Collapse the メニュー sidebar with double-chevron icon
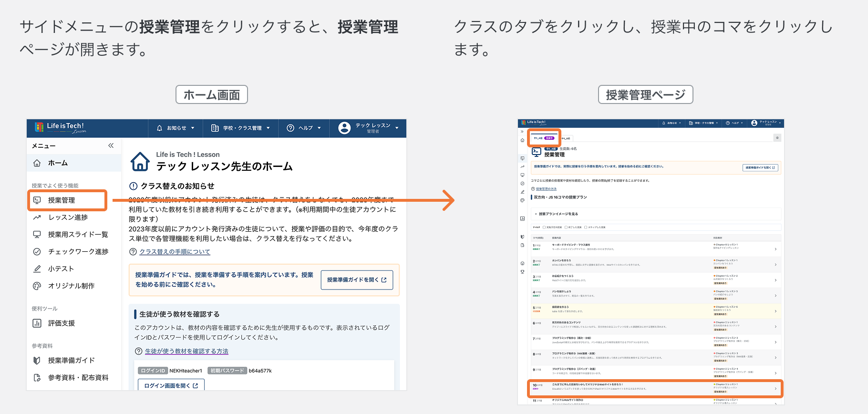 (x=111, y=145)
